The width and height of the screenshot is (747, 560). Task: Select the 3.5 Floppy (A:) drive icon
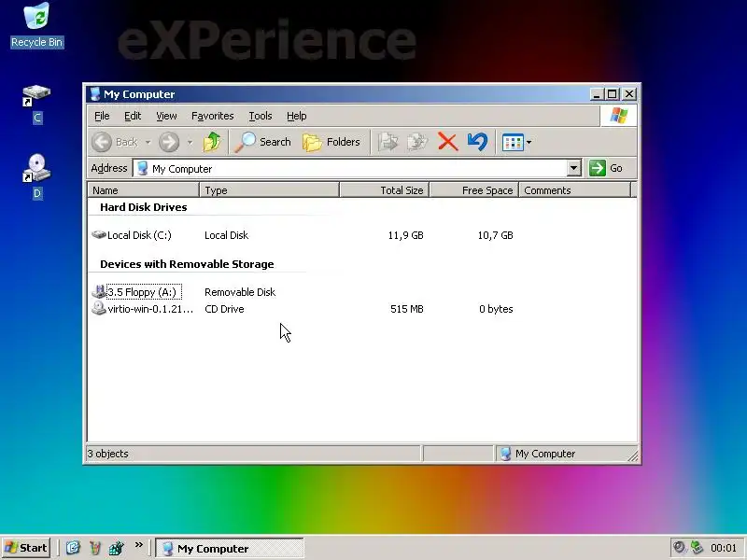point(99,291)
